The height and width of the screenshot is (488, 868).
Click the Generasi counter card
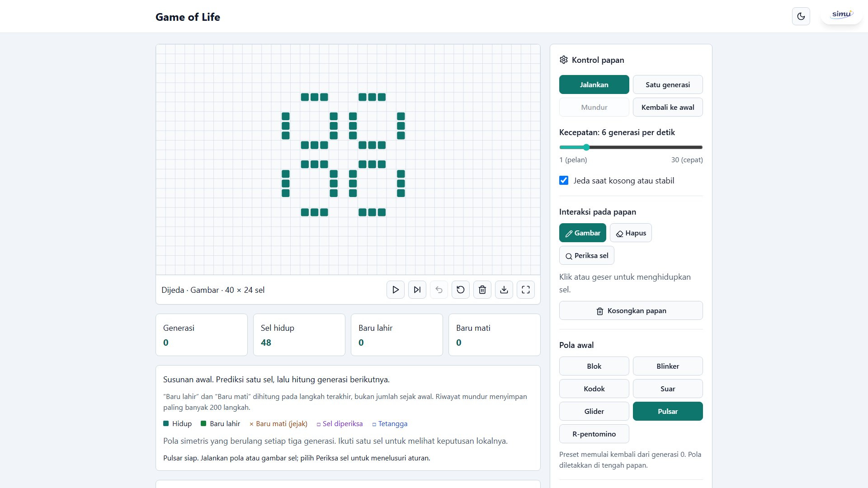202,335
